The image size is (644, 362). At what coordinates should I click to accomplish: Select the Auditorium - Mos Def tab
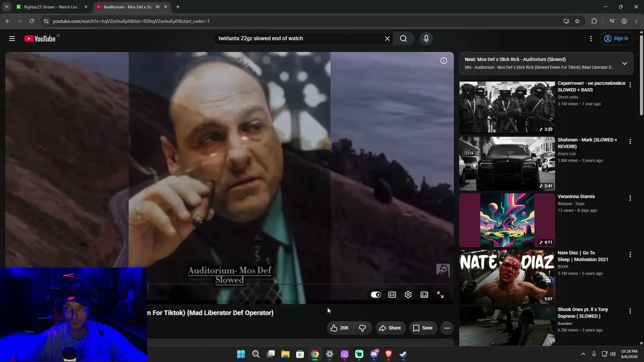point(128,7)
